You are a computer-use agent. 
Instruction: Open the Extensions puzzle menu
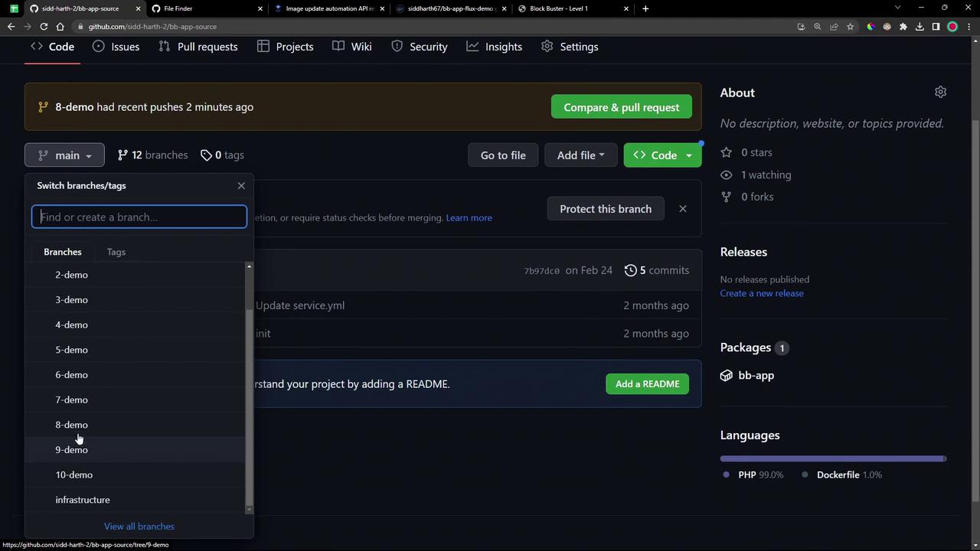tap(903, 27)
